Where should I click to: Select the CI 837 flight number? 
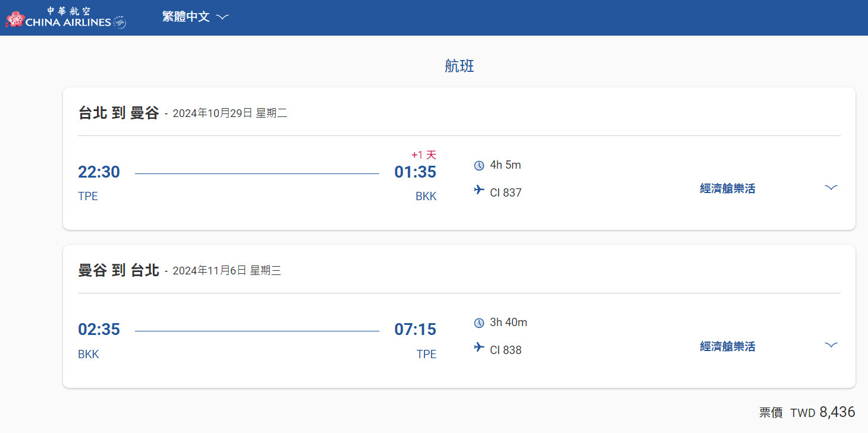(506, 192)
